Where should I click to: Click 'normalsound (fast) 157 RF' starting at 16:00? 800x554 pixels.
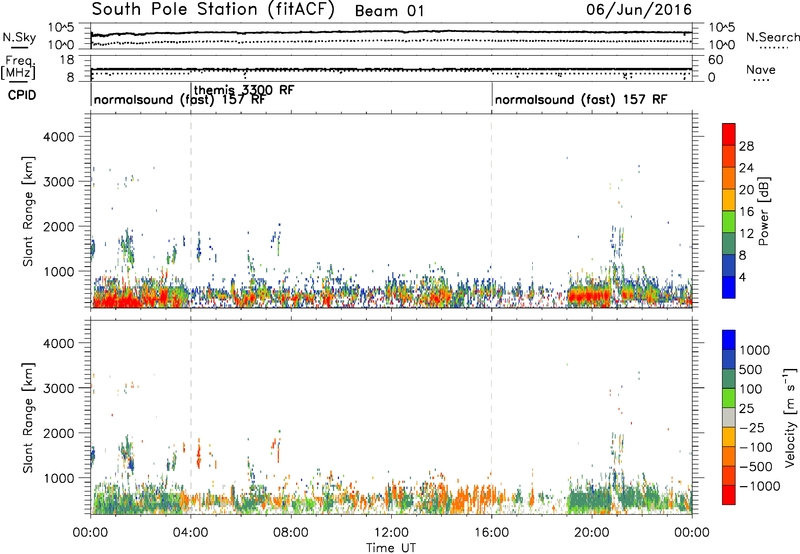581,99
